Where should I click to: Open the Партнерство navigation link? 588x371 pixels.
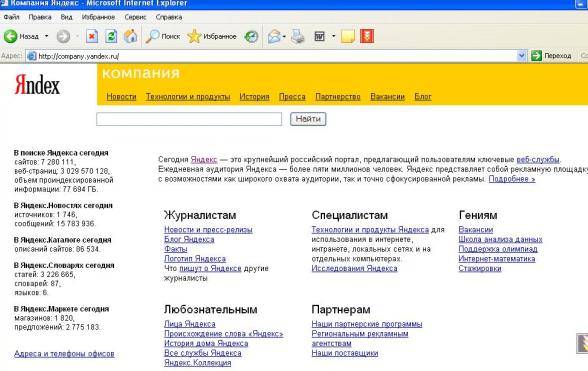click(x=338, y=97)
